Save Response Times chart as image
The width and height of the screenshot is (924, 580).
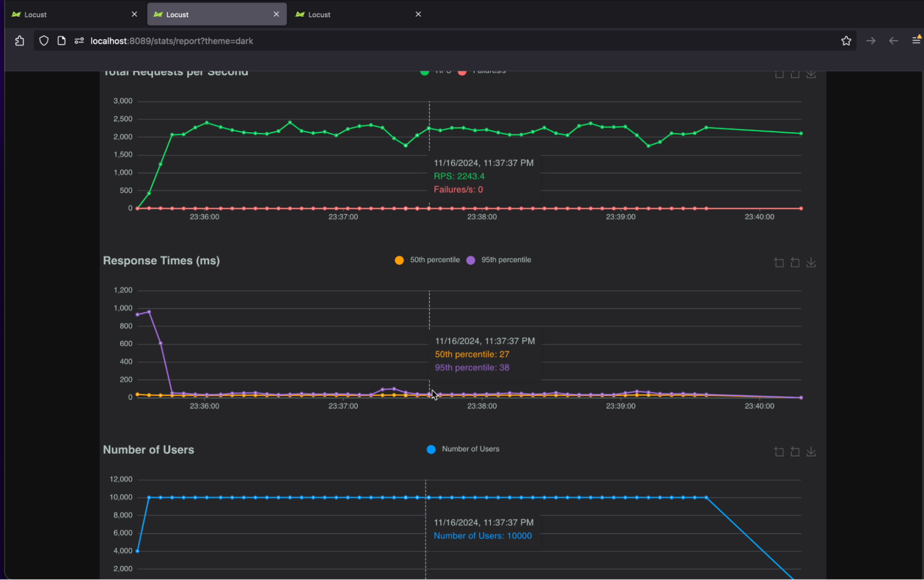(811, 263)
